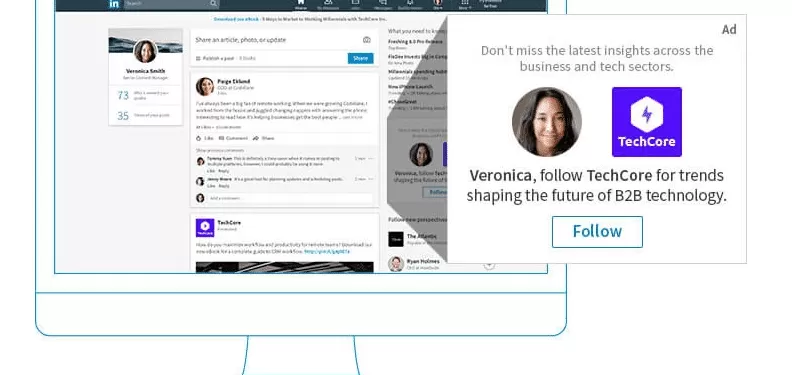Comment on Paige Eklund's post
The image size is (792, 375).
click(x=233, y=138)
